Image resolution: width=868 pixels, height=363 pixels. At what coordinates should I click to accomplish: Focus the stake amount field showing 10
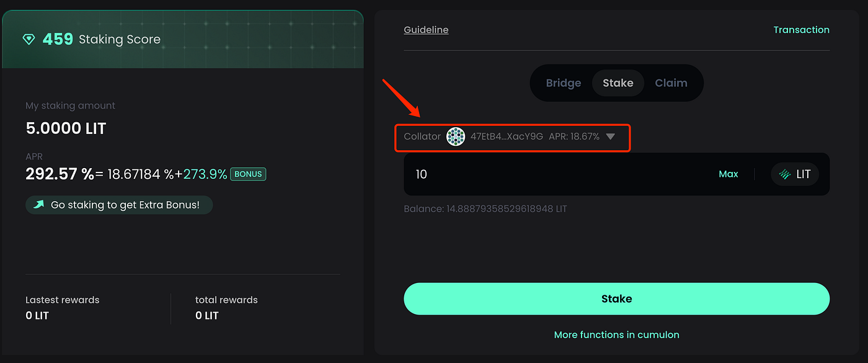click(x=558, y=174)
